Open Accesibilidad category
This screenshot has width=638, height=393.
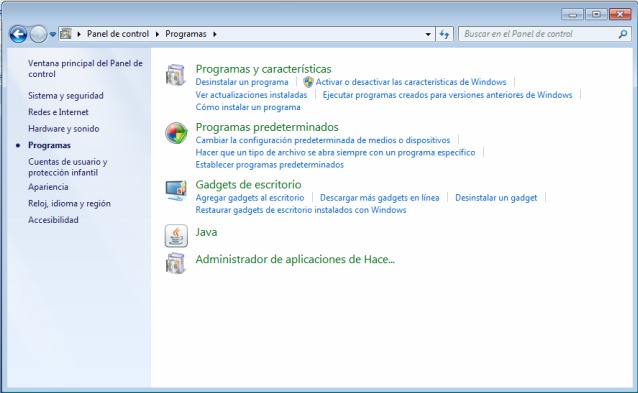(53, 220)
